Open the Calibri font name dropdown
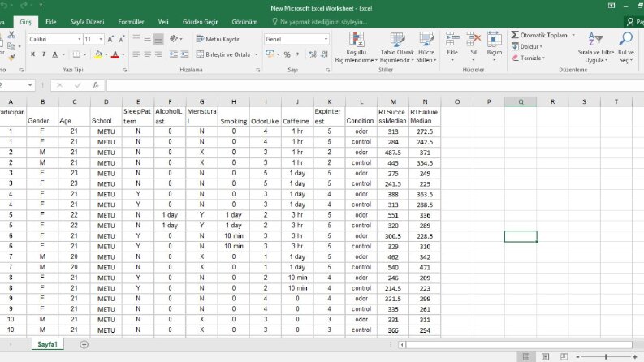 coord(80,39)
